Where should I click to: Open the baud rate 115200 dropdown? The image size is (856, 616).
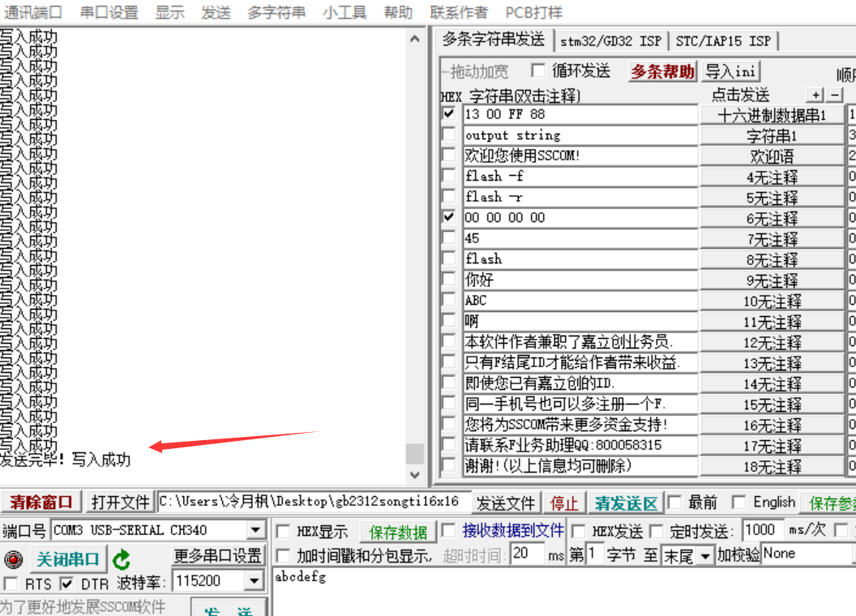pyautogui.click(x=255, y=580)
